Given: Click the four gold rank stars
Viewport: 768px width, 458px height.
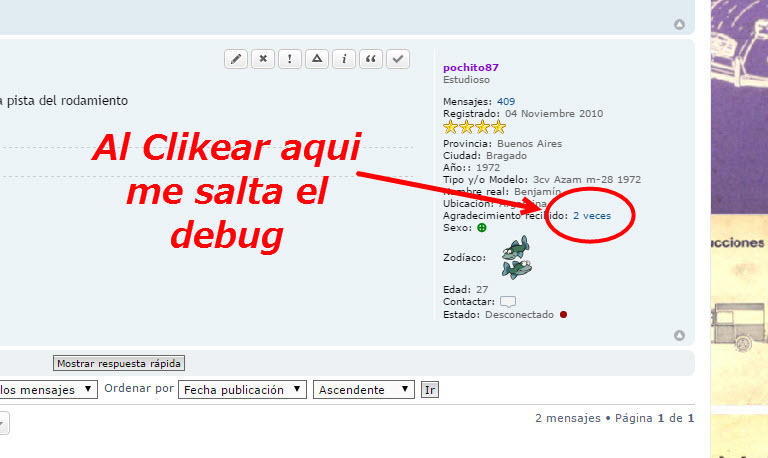Looking at the screenshot, I should pyautogui.click(x=474, y=127).
